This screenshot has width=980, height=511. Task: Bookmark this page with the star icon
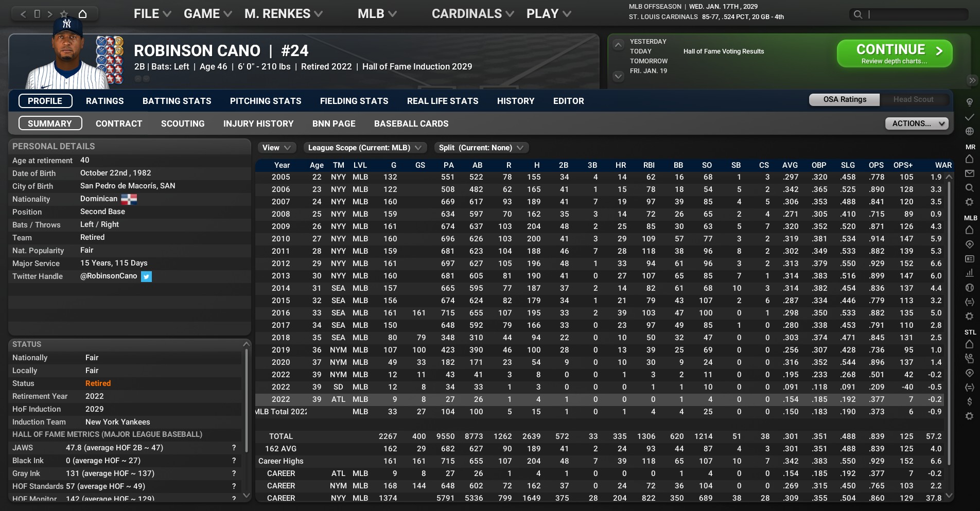click(x=64, y=14)
